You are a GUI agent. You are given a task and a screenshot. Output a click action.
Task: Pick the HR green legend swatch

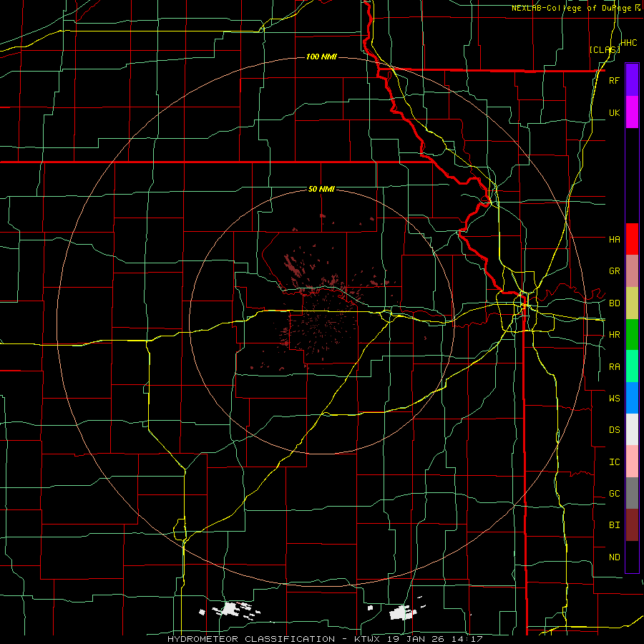pyautogui.click(x=632, y=335)
